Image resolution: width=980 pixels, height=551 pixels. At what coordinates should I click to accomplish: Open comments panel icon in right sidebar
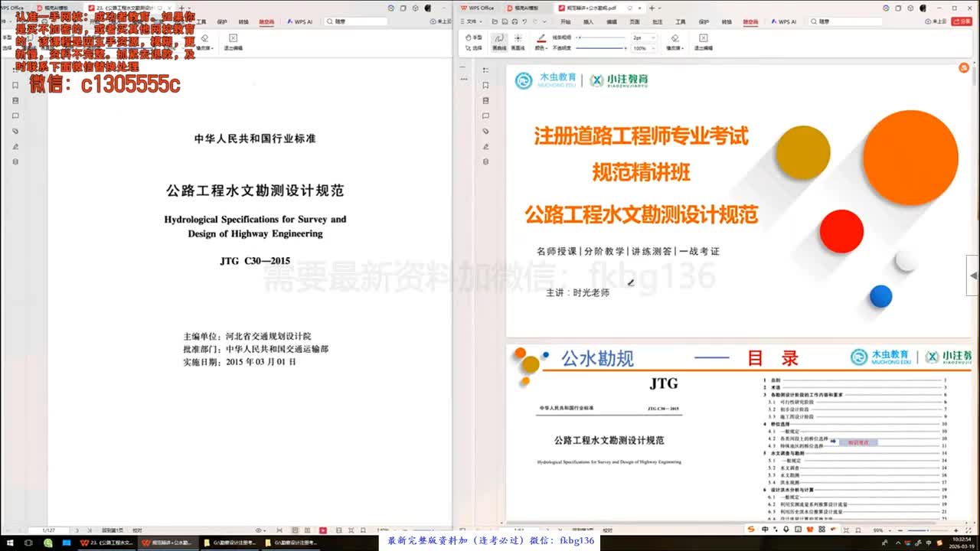pyautogui.click(x=485, y=116)
